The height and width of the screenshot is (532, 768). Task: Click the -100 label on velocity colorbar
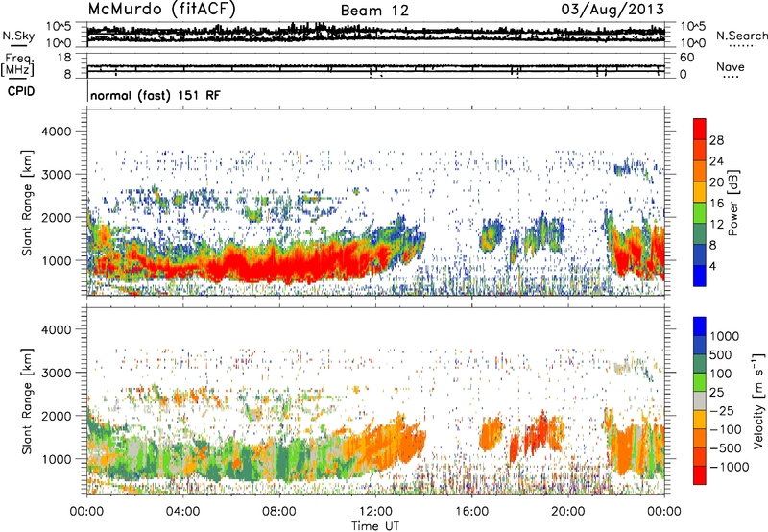coord(726,429)
